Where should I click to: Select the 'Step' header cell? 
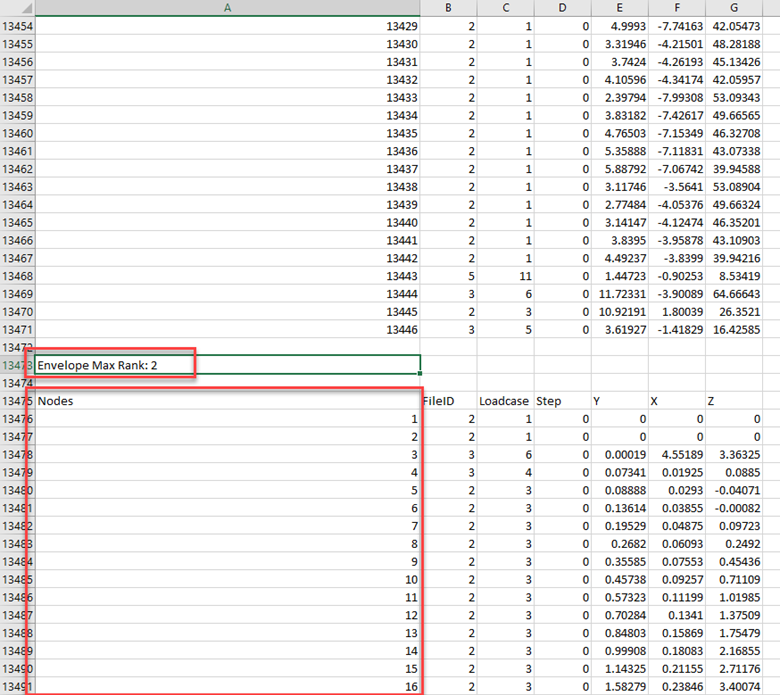562,401
